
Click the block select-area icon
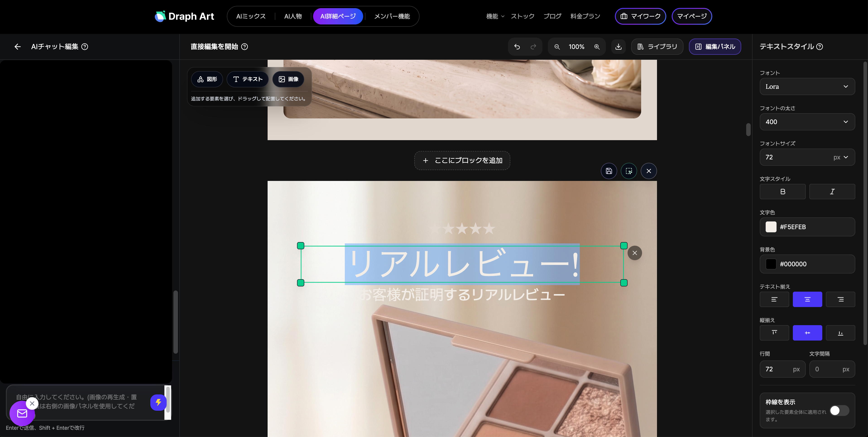[x=629, y=171]
